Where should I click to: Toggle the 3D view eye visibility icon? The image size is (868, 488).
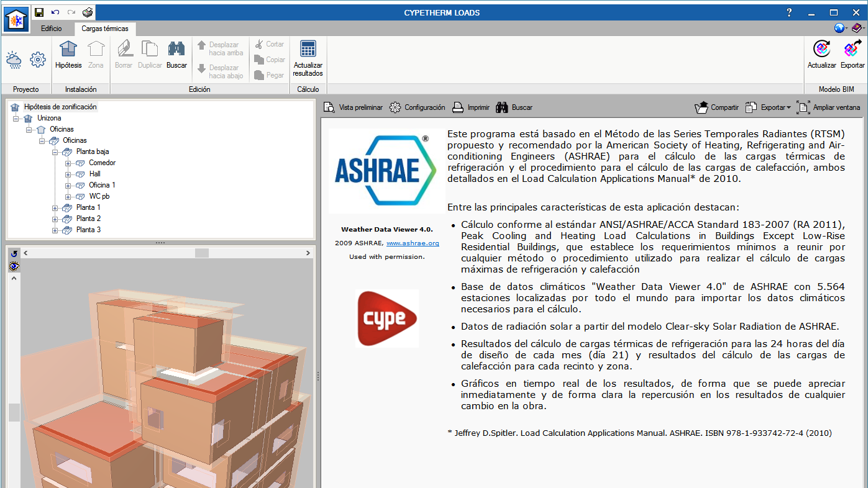click(x=14, y=266)
